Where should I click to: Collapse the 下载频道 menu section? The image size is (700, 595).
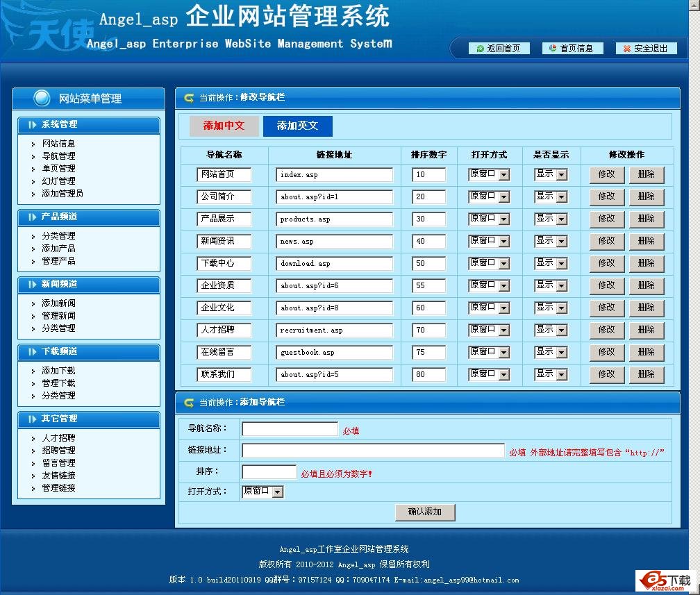(x=88, y=352)
